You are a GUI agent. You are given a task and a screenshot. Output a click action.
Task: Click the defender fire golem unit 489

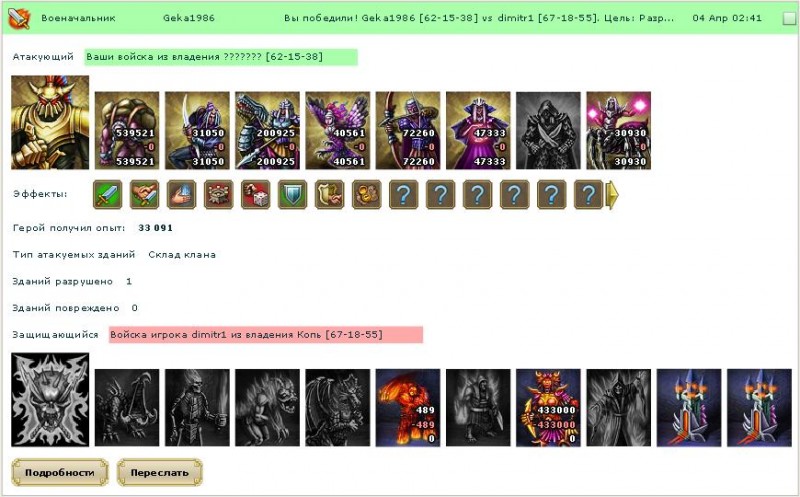[x=408, y=408]
